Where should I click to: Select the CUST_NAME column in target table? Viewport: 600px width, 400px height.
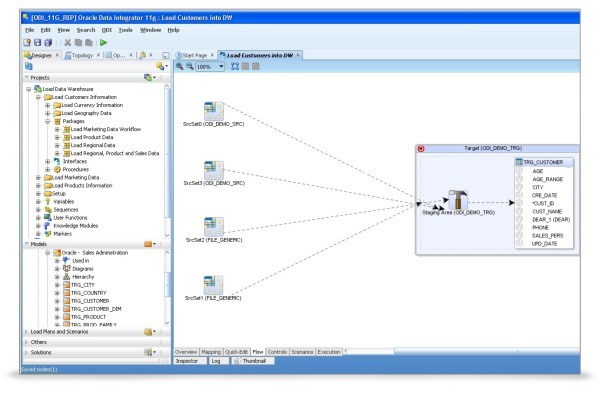coord(544,212)
